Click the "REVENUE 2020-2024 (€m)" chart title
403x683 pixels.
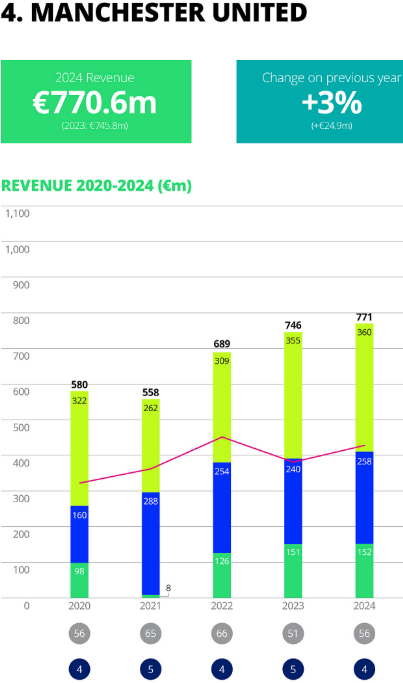(96, 186)
